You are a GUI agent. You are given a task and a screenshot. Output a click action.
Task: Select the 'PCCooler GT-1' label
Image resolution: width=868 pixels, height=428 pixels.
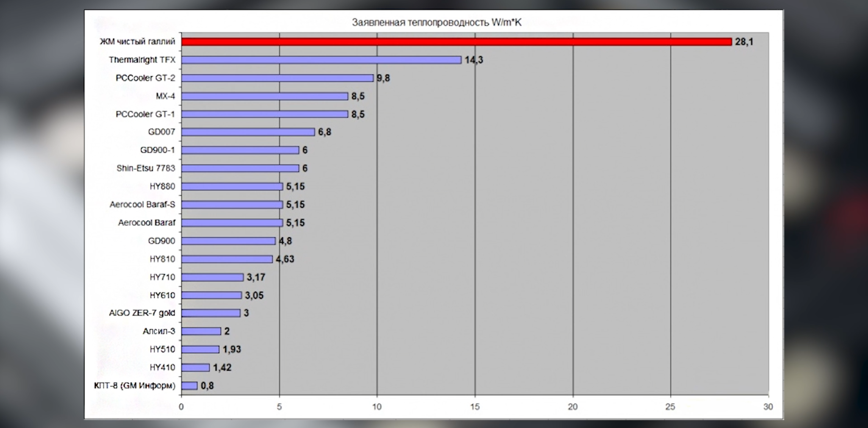(145, 114)
